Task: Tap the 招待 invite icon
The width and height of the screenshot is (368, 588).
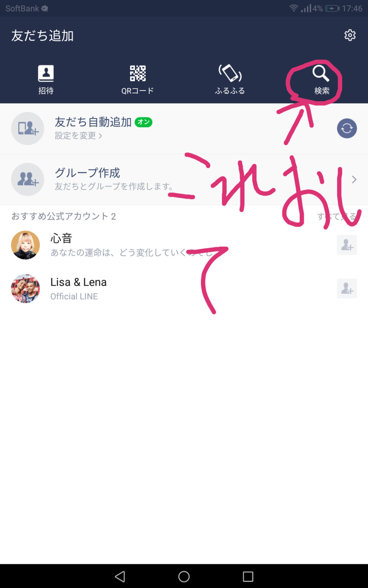Action: [46, 73]
